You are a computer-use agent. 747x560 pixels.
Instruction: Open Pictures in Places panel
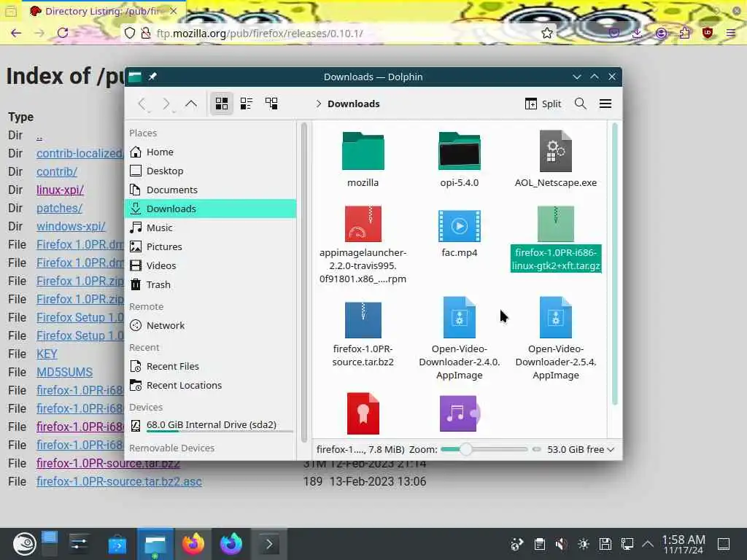click(x=211, y=246)
